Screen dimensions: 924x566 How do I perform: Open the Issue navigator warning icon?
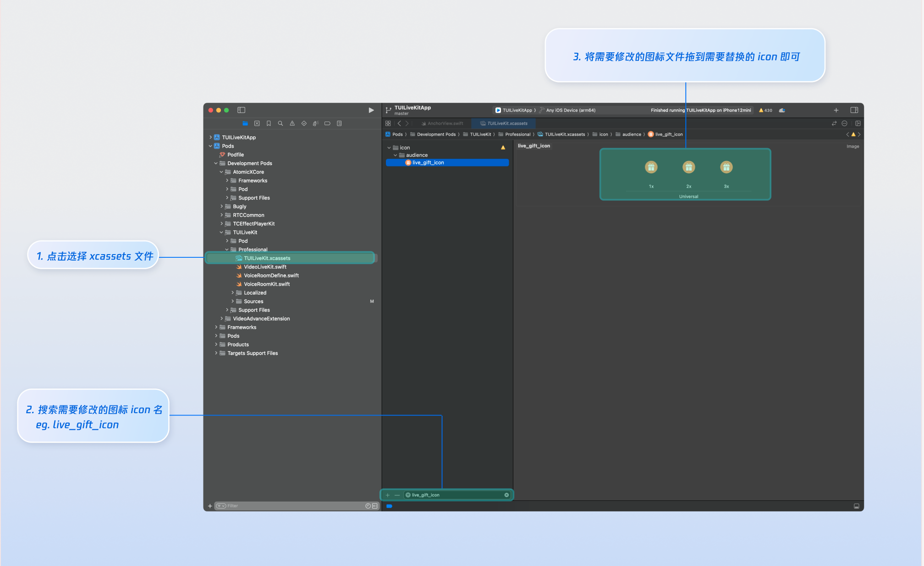coord(292,123)
